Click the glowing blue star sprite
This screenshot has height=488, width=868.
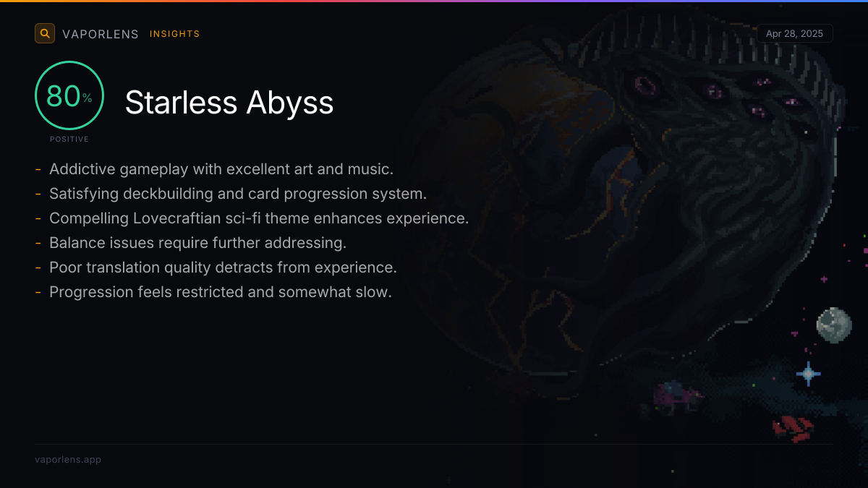pos(808,374)
